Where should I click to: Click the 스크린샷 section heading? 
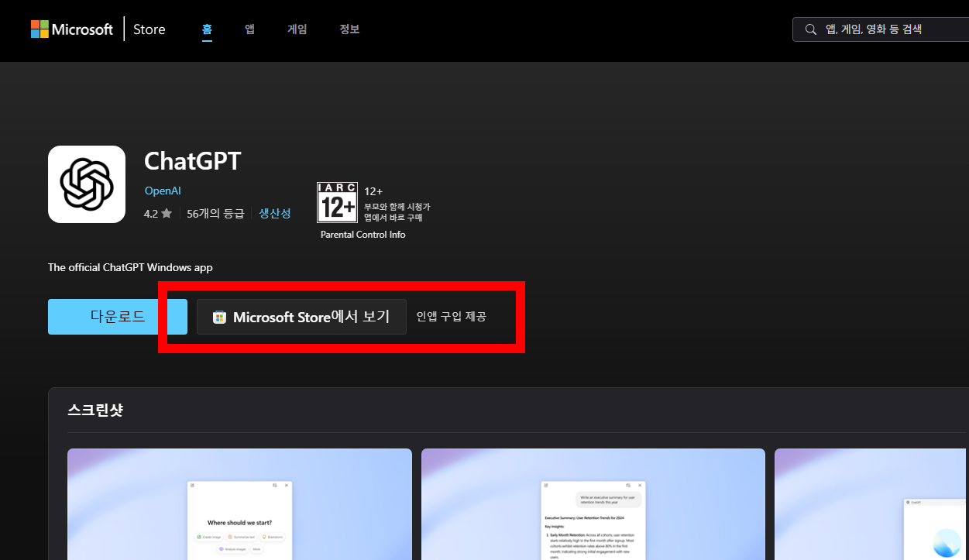95,411
